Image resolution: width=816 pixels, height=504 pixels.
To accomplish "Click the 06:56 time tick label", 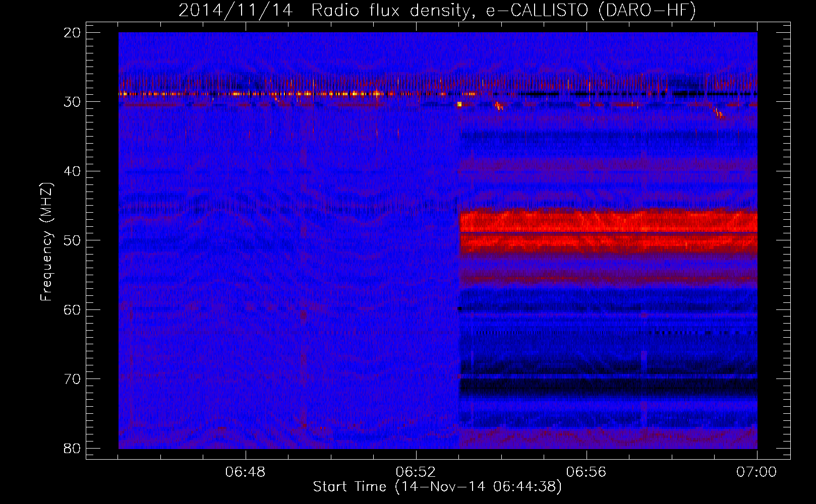I will 586,472.
